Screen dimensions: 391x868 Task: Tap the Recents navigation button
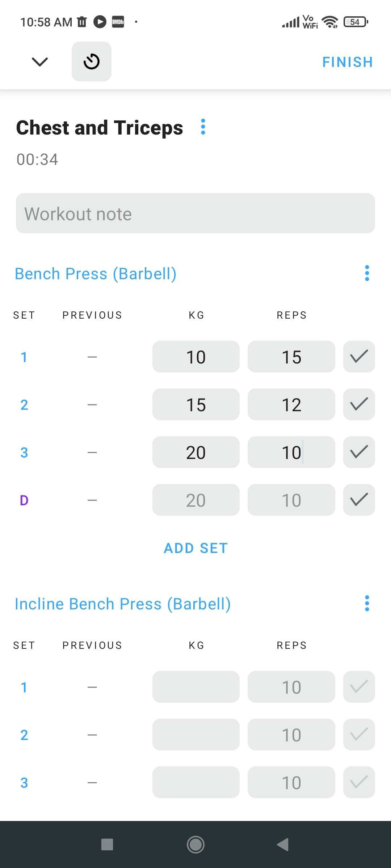[107, 845]
